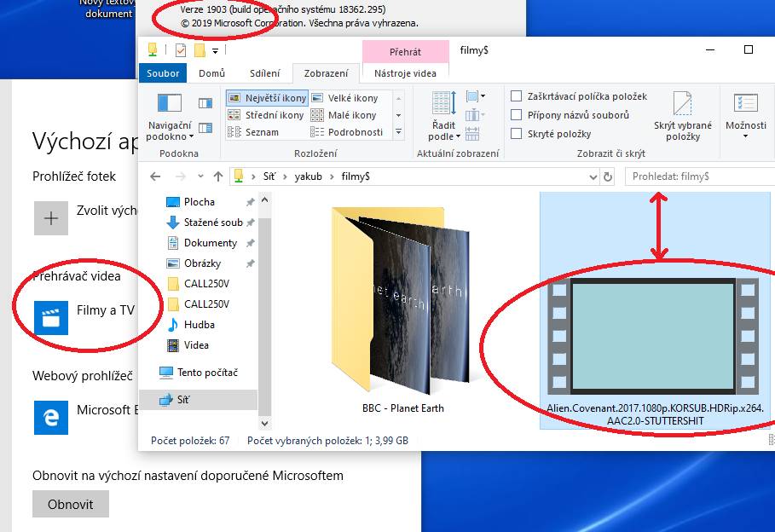Open Stažené soubory in the navigation pane
Viewport: 775px width, 532px height.
coord(204,223)
